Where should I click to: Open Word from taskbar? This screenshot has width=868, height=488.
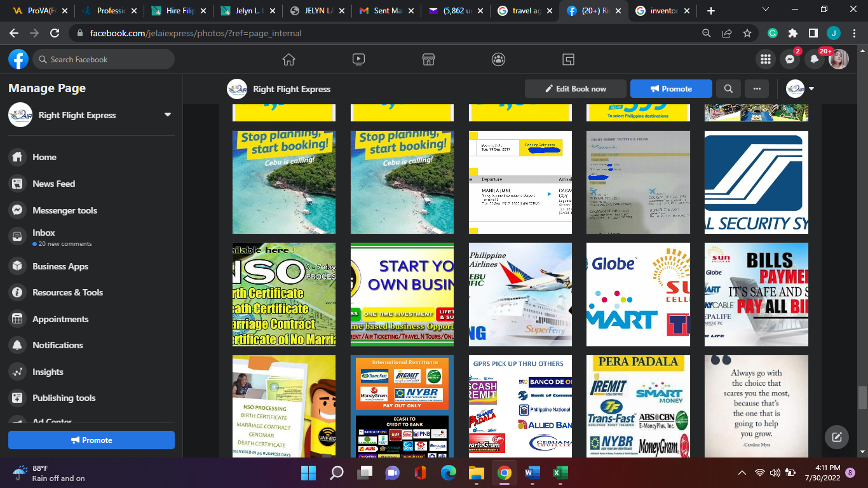coord(532,473)
